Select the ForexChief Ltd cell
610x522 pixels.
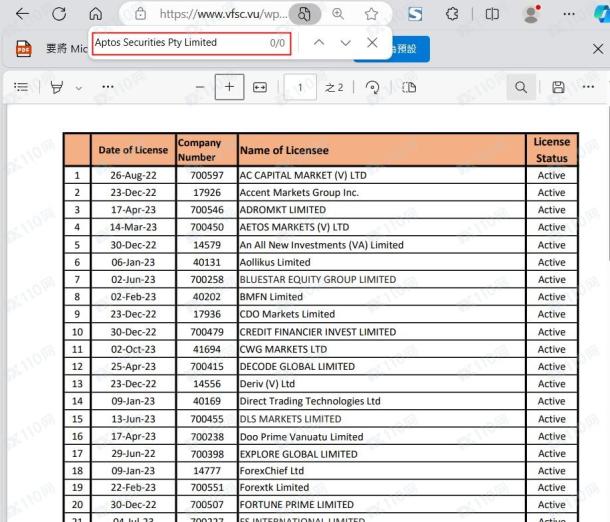point(382,471)
